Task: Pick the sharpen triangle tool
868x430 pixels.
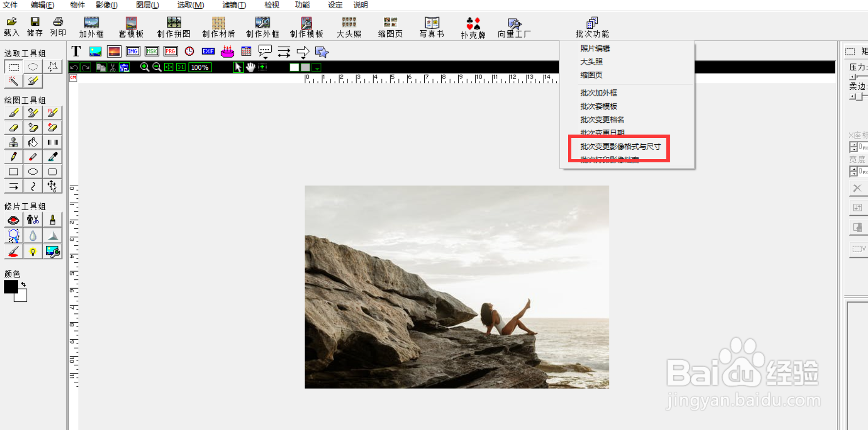Action: (53, 236)
